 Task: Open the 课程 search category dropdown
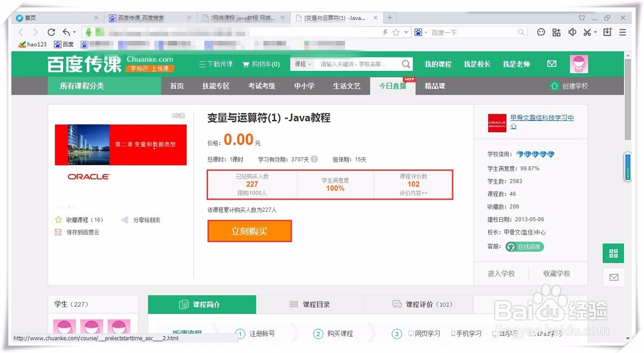click(303, 64)
